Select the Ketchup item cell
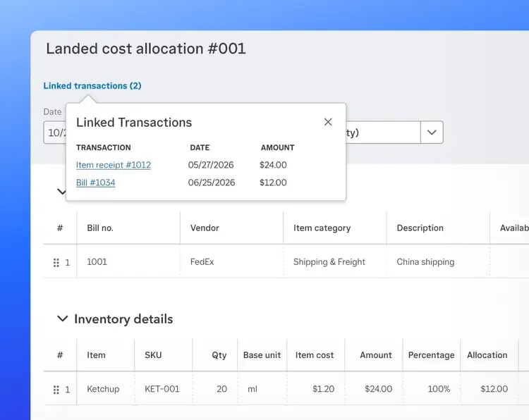The width and height of the screenshot is (529, 420). point(105,389)
